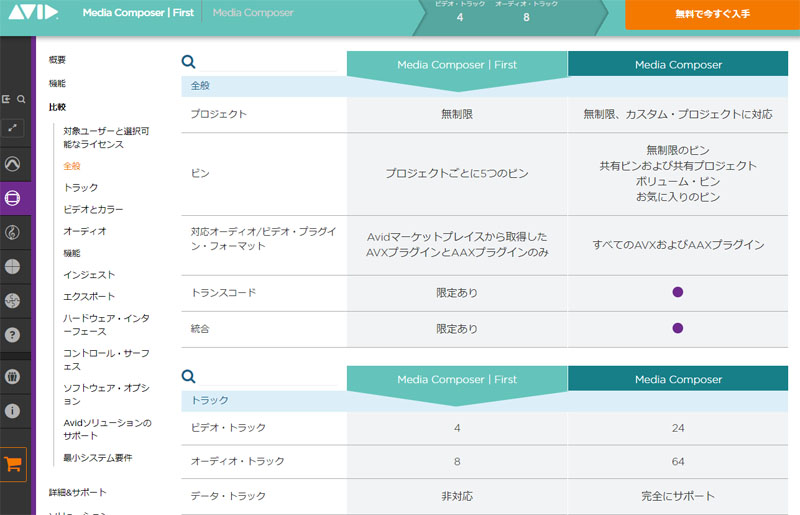The height and width of the screenshot is (515, 800).
Task: Open the small search icon in dark sidebar
Action: click(x=21, y=99)
